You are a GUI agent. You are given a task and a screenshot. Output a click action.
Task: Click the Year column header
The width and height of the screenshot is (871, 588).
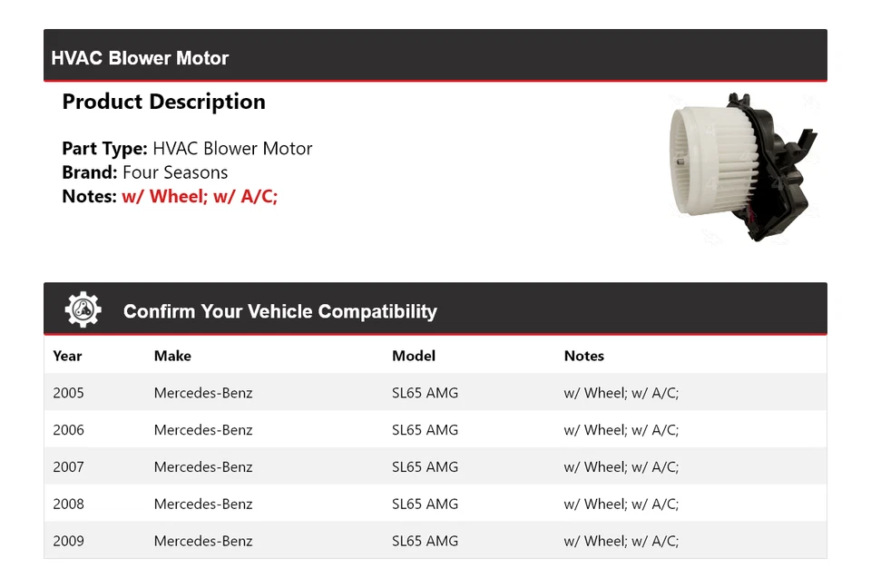coord(67,356)
